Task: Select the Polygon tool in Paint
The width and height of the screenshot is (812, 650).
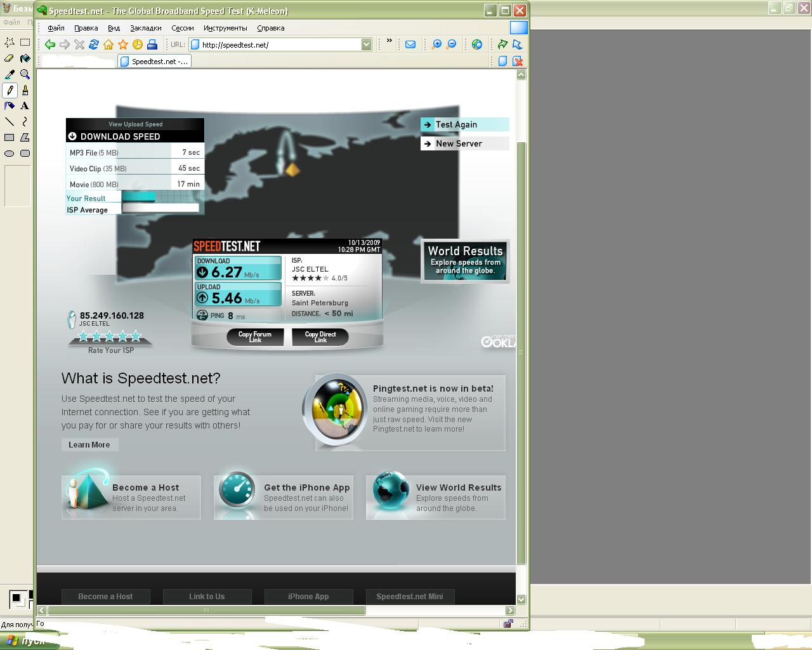Action: pos(25,137)
